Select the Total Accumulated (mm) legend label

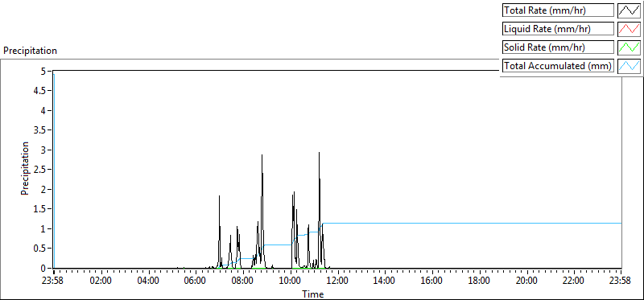point(558,66)
